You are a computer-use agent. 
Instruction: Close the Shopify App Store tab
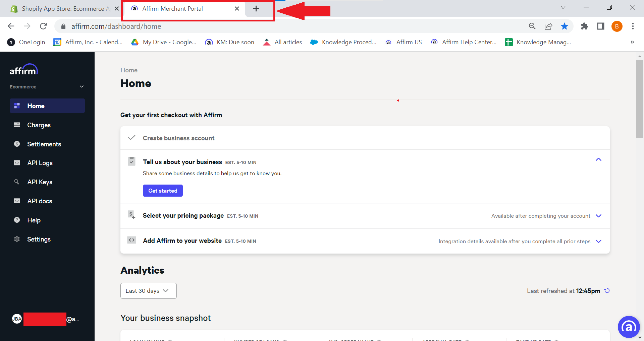point(117,9)
